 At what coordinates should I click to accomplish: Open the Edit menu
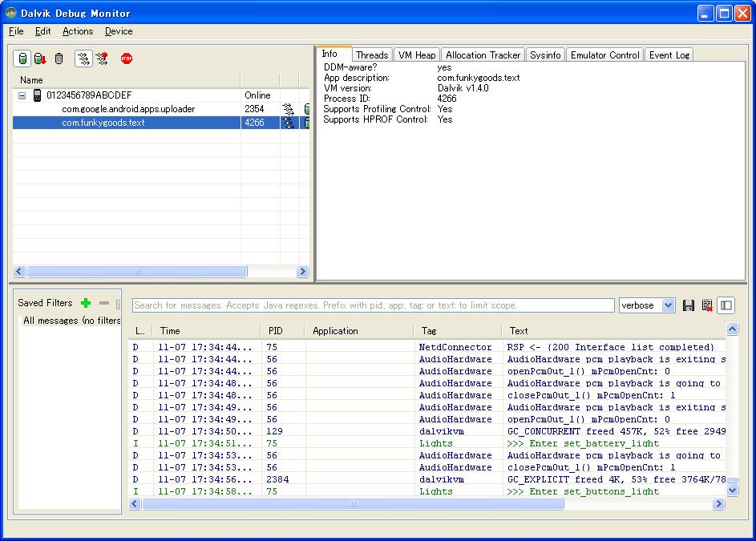43,31
